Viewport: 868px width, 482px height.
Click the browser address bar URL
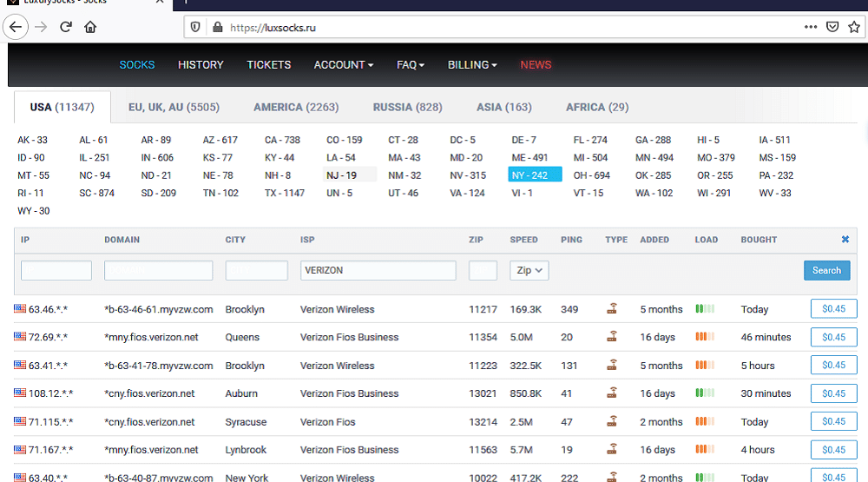pos(273,28)
